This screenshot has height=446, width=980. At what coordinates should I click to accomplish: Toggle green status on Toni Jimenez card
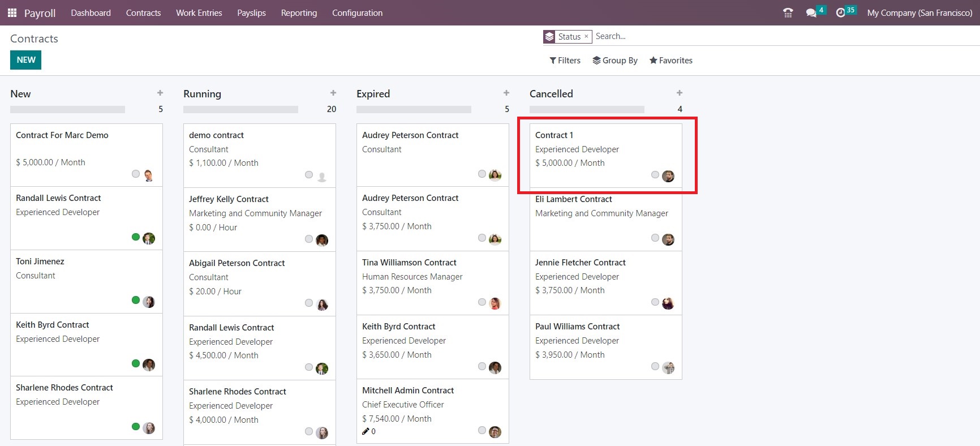[136, 300]
